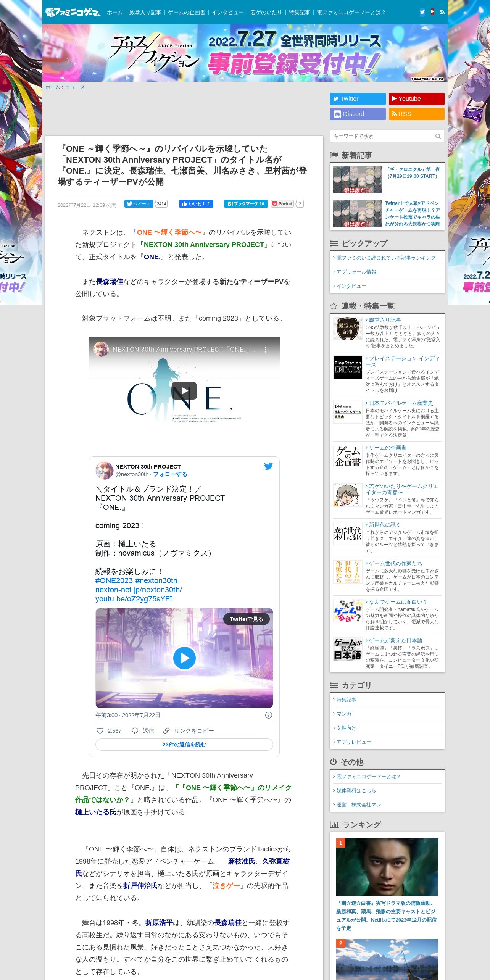The image size is (490, 980).
Task: Click the blue Twitter follow button
Action: [x=358, y=98]
